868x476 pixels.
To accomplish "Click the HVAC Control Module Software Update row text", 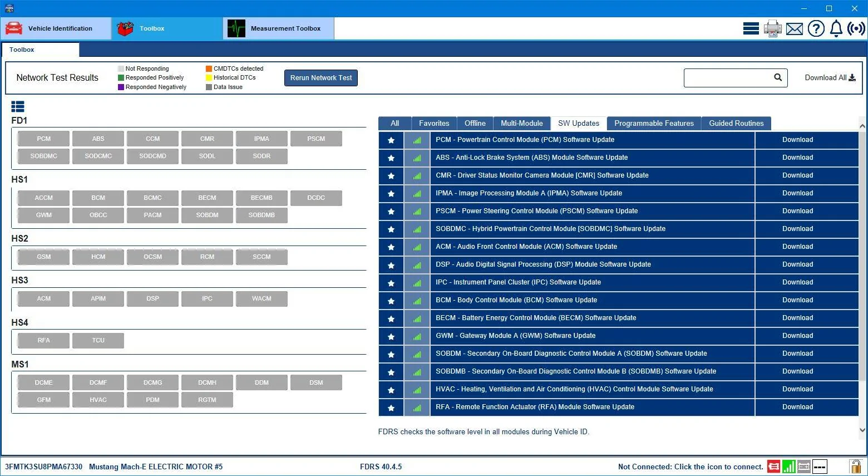I will (x=574, y=389).
